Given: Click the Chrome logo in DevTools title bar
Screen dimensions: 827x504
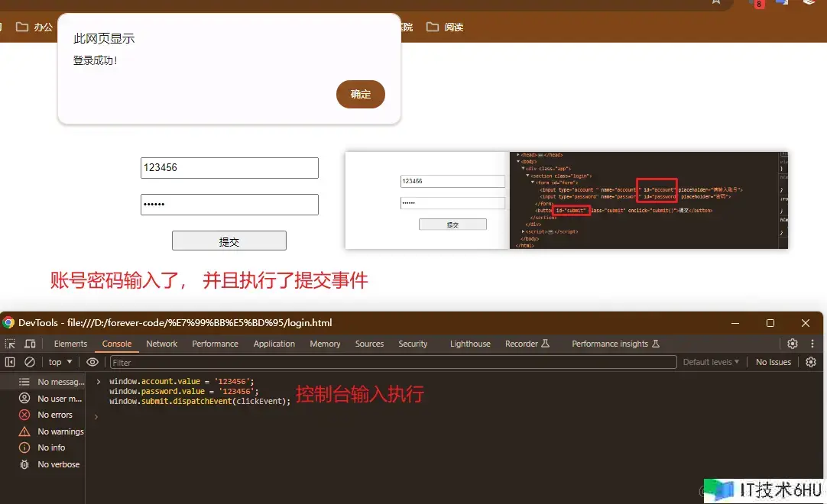Looking at the screenshot, I should (x=8, y=323).
